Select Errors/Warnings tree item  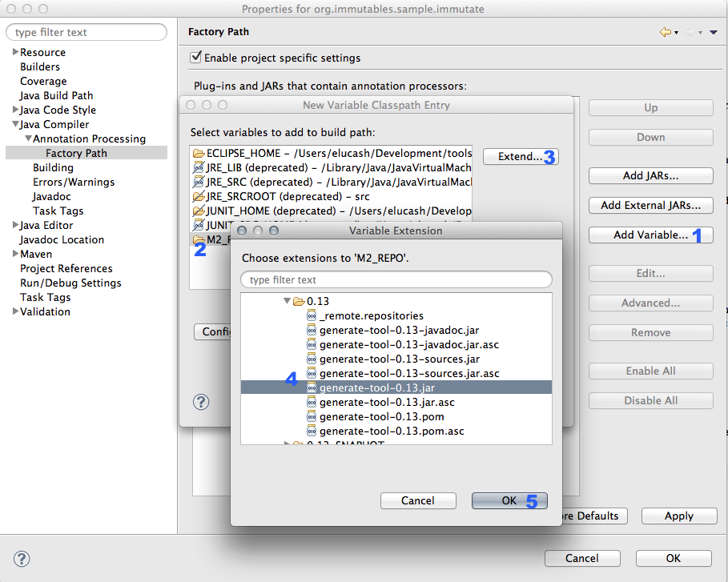click(x=74, y=182)
